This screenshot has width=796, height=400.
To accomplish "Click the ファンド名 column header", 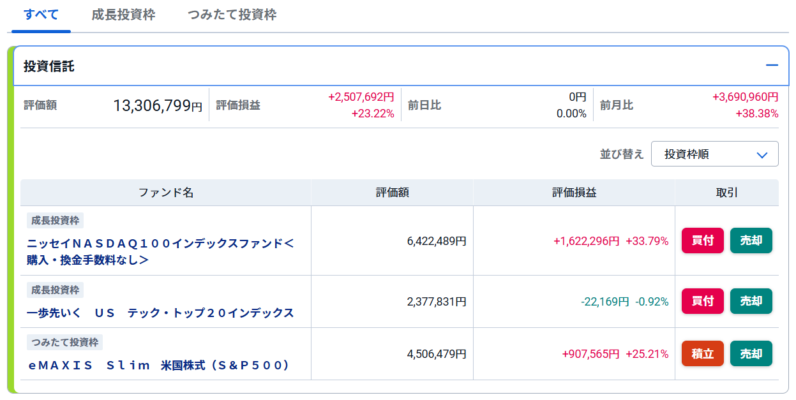I will pyautogui.click(x=166, y=192).
